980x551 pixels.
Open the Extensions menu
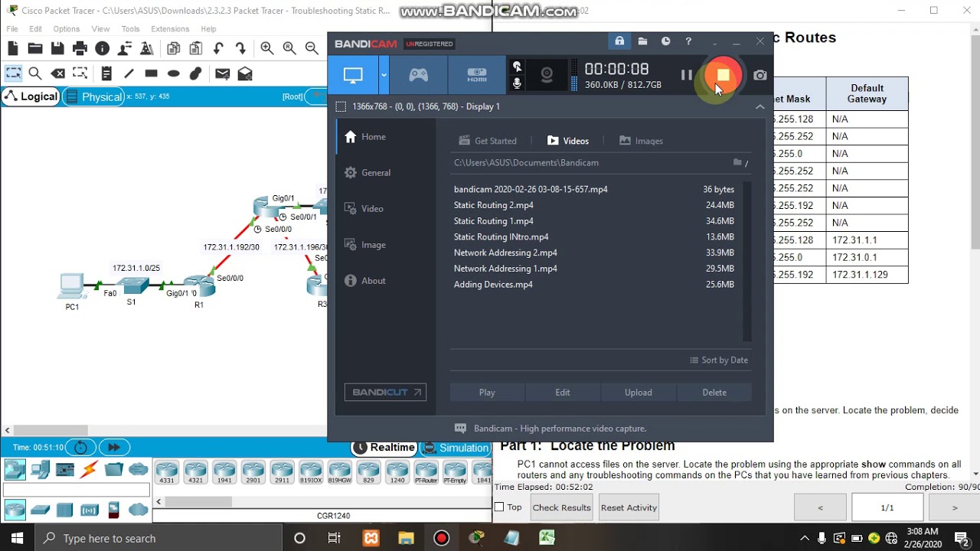pos(170,29)
